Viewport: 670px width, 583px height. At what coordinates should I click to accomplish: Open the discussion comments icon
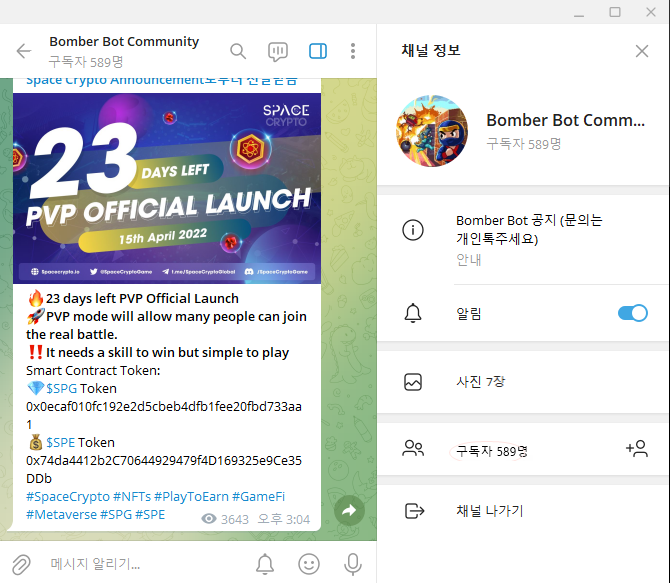pos(278,52)
